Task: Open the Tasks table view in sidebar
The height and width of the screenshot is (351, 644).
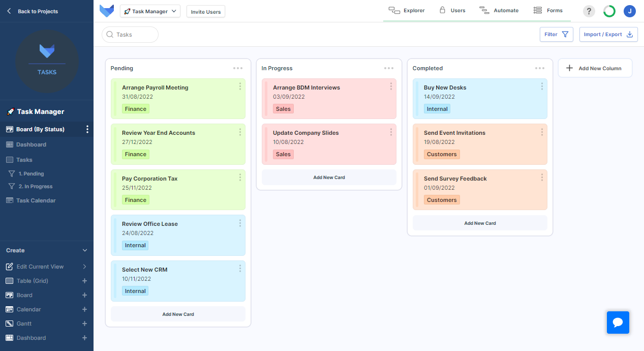Action: pyautogui.click(x=24, y=160)
